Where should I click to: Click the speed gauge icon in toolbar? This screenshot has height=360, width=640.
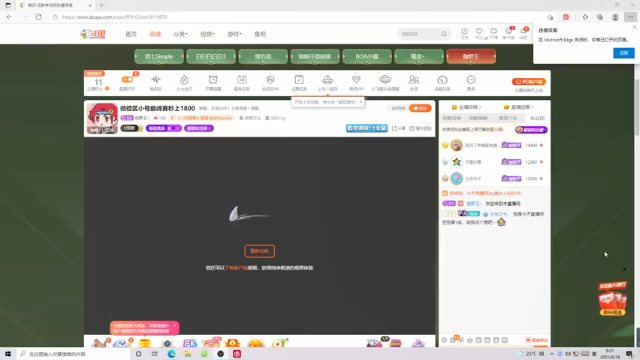click(x=442, y=80)
